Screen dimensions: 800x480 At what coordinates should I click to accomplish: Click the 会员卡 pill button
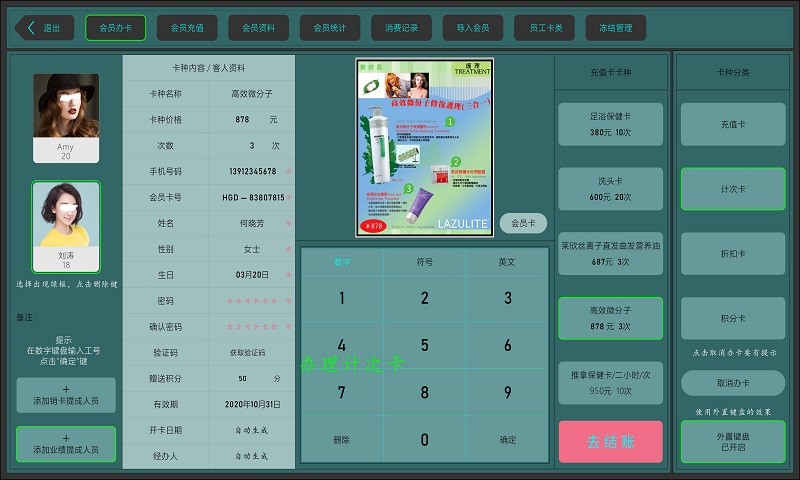pos(523,223)
